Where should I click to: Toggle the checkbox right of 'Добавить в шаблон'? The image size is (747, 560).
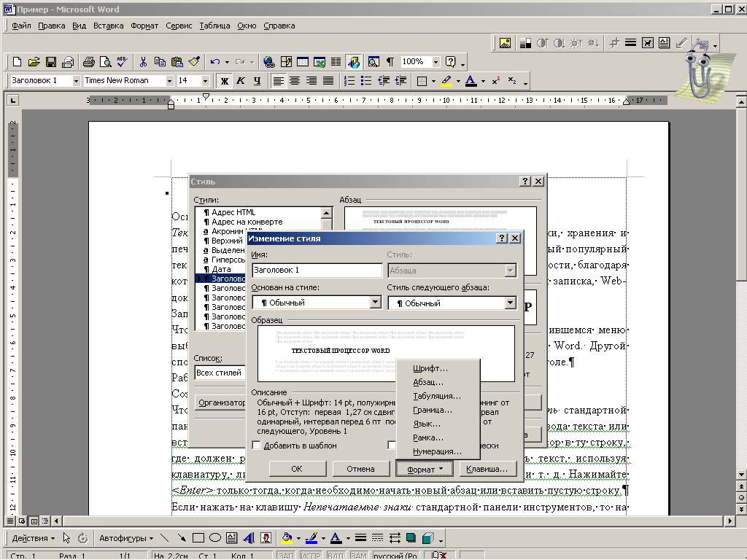(392, 446)
